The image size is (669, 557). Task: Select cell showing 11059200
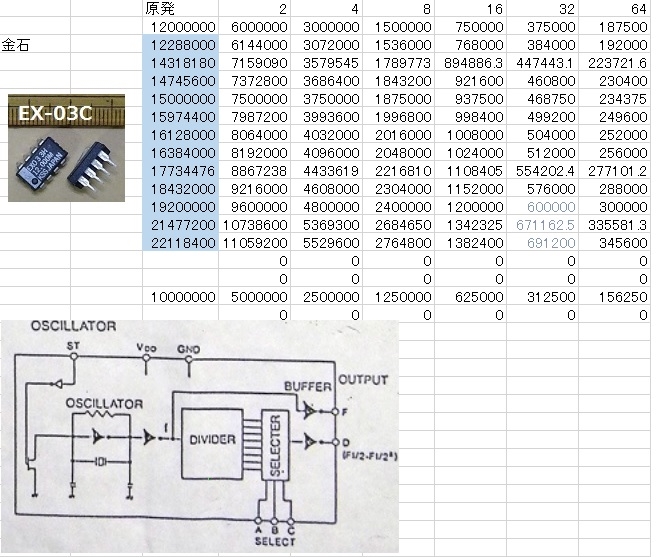click(255, 243)
